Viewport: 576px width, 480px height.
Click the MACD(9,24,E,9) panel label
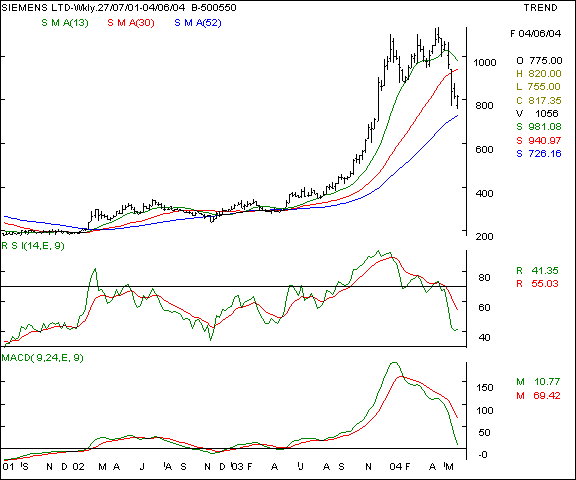(x=43, y=357)
